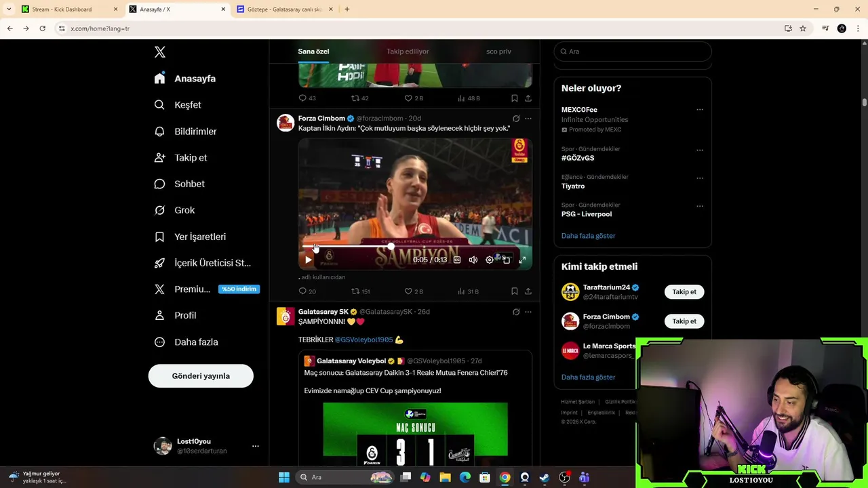Like the top post with 2 B likes
Viewport: 868px width, 488px height.
(414, 98)
